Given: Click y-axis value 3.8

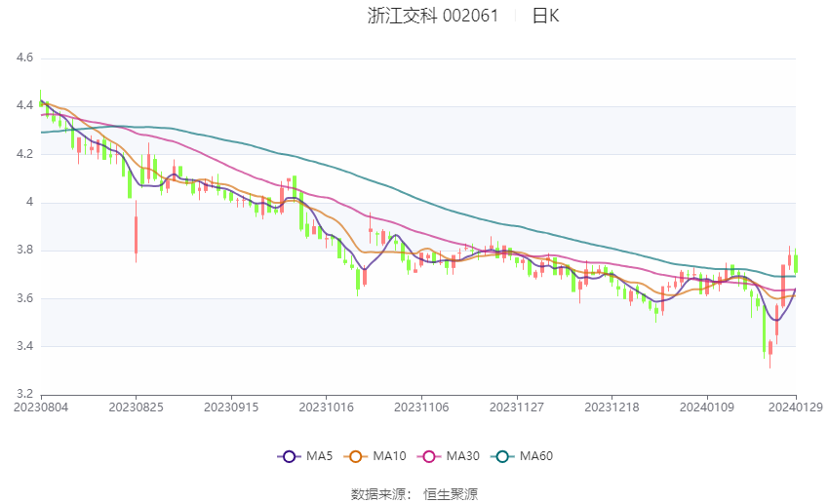Looking at the screenshot, I should (x=24, y=250).
